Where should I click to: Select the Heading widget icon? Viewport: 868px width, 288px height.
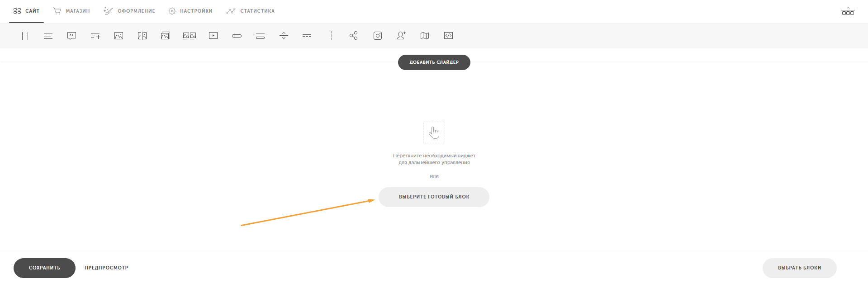(x=25, y=36)
